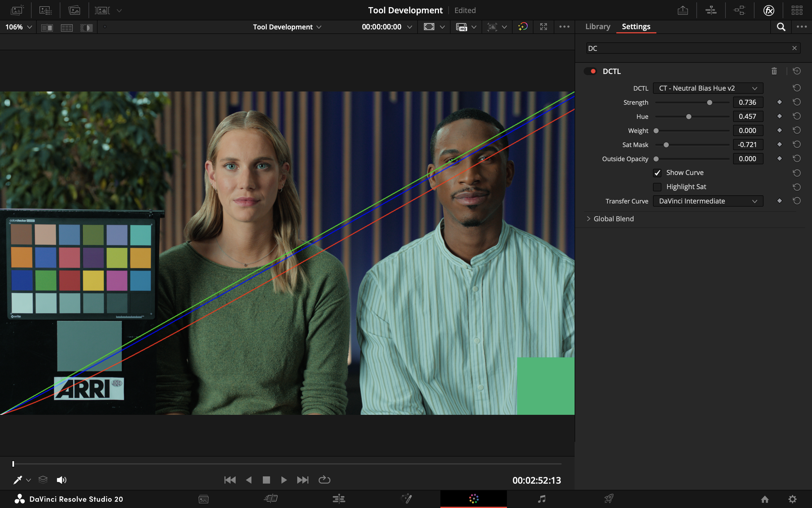Screen dimensions: 812x508
Task: Open the DCTL file dropdown
Action: [x=708, y=88]
